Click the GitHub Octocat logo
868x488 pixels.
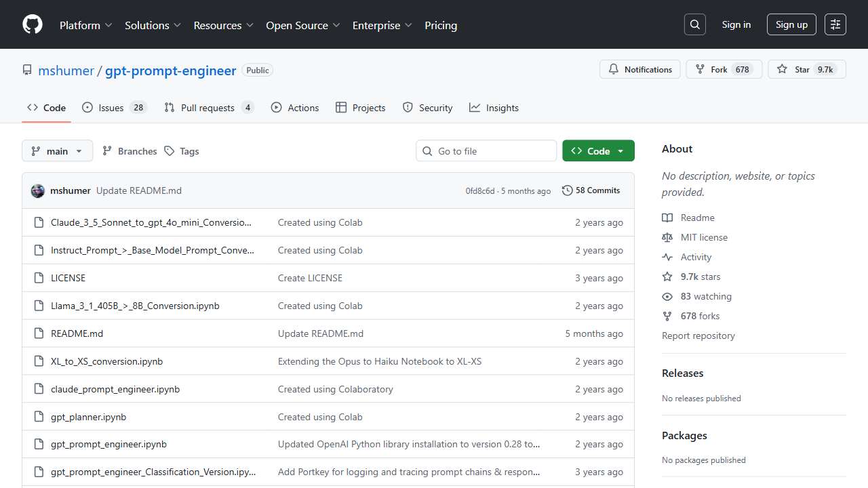point(33,24)
